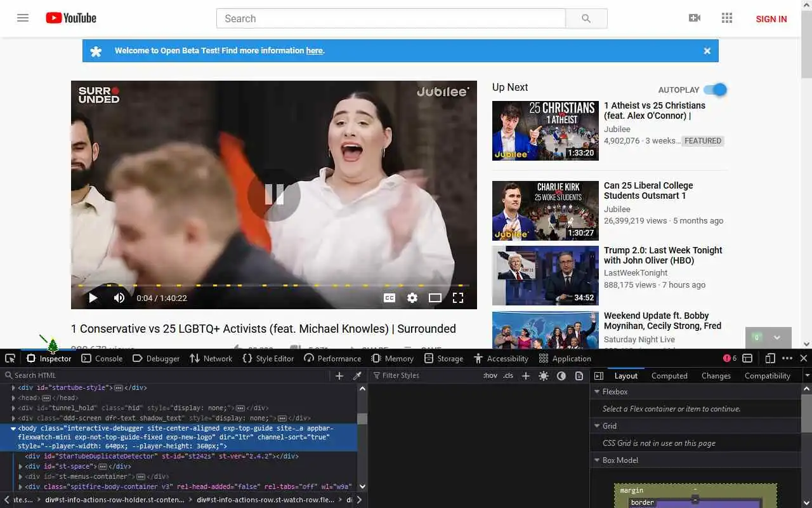Click the play button in player controls
The height and width of the screenshot is (508, 812).
tap(93, 298)
